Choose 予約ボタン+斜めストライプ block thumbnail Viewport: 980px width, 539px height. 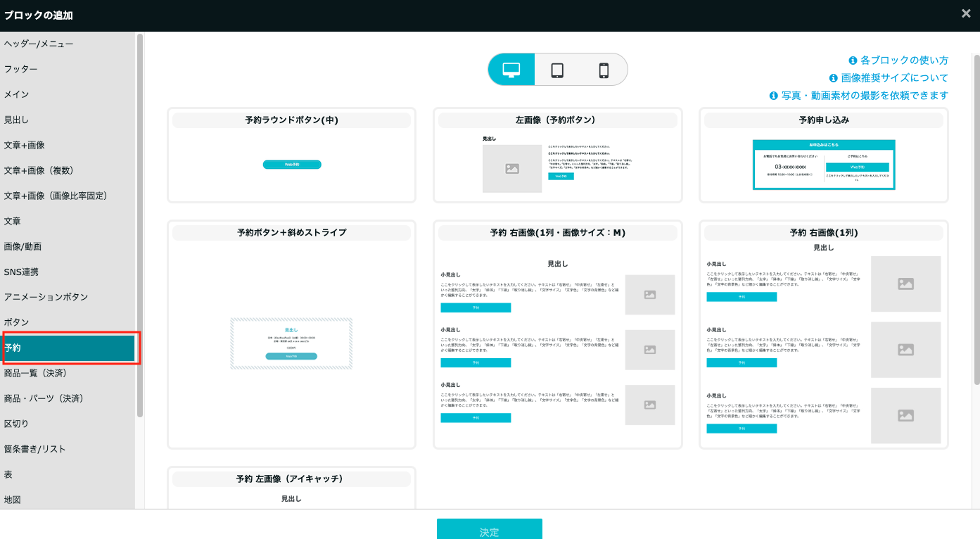click(291, 334)
